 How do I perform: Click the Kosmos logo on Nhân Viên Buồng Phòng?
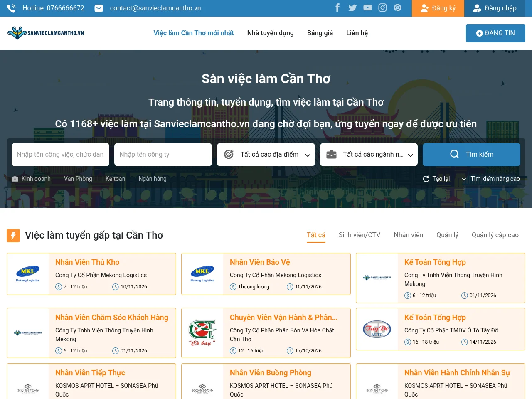pos(202,389)
